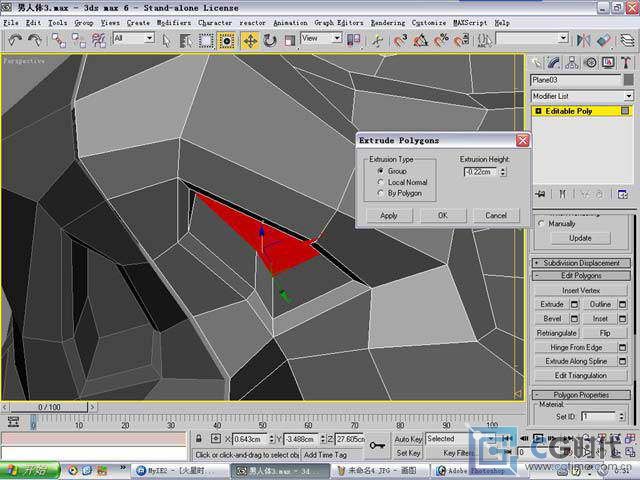This screenshot has width=640, height=480.
Task: Toggle Window/Crossing selection icon
Action: [226, 40]
